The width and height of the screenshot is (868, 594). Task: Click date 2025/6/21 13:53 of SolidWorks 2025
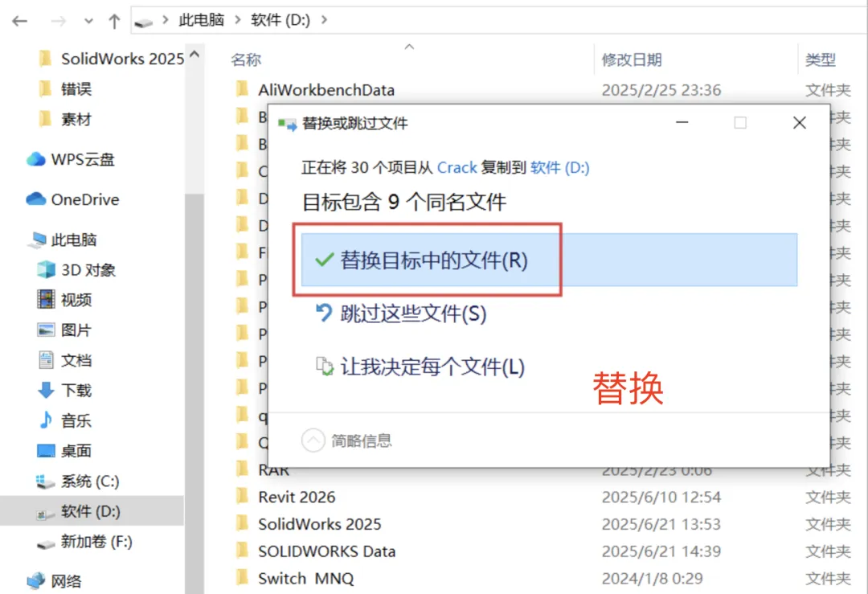pos(661,524)
